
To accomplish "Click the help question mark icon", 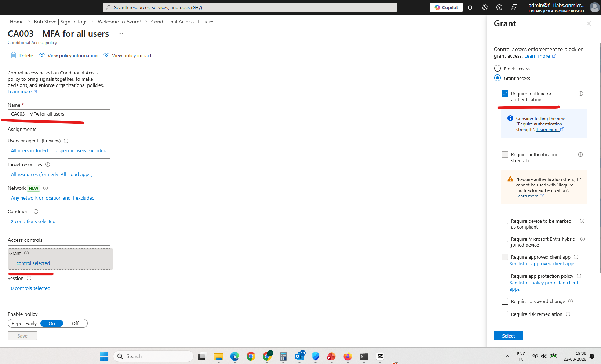I will pos(499,7).
